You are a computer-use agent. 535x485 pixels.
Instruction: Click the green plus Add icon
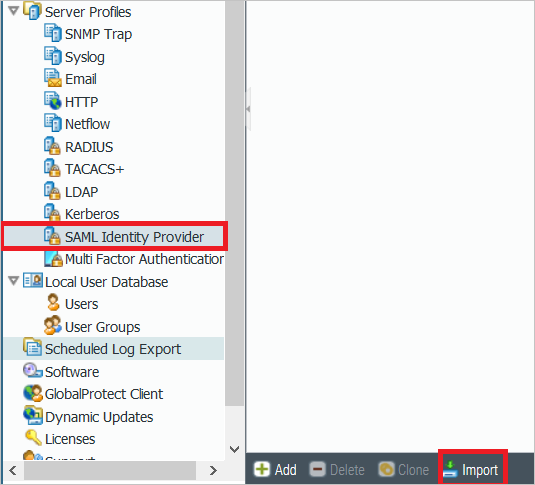262,469
